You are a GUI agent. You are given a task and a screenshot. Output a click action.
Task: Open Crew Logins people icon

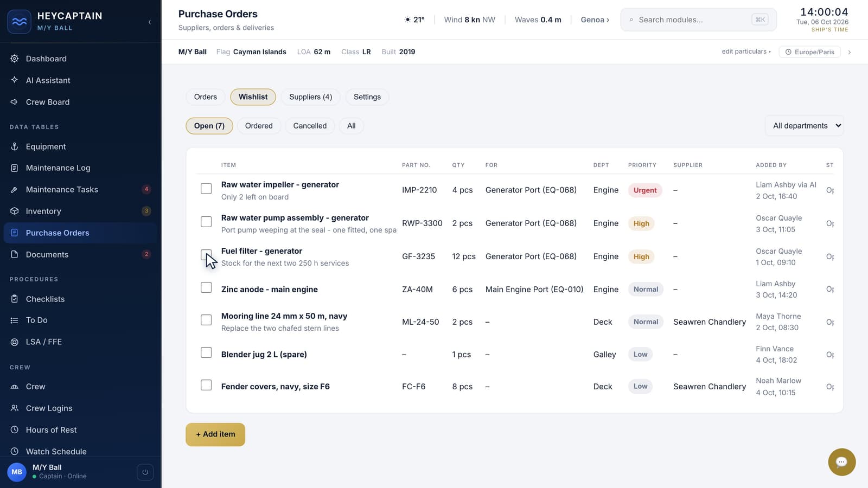click(15, 408)
